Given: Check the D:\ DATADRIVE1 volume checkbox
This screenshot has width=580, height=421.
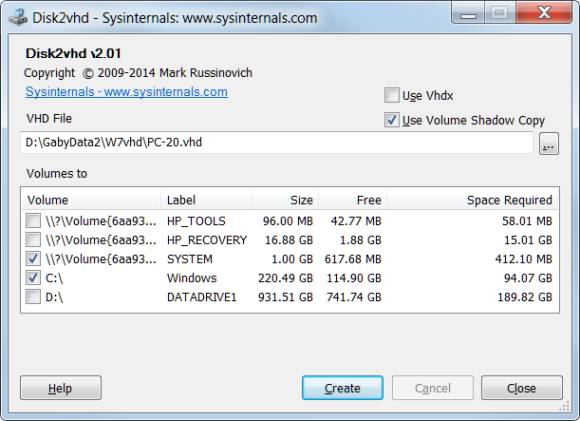Looking at the screenshot, I should pyautogui.click(x=33, y=297).
